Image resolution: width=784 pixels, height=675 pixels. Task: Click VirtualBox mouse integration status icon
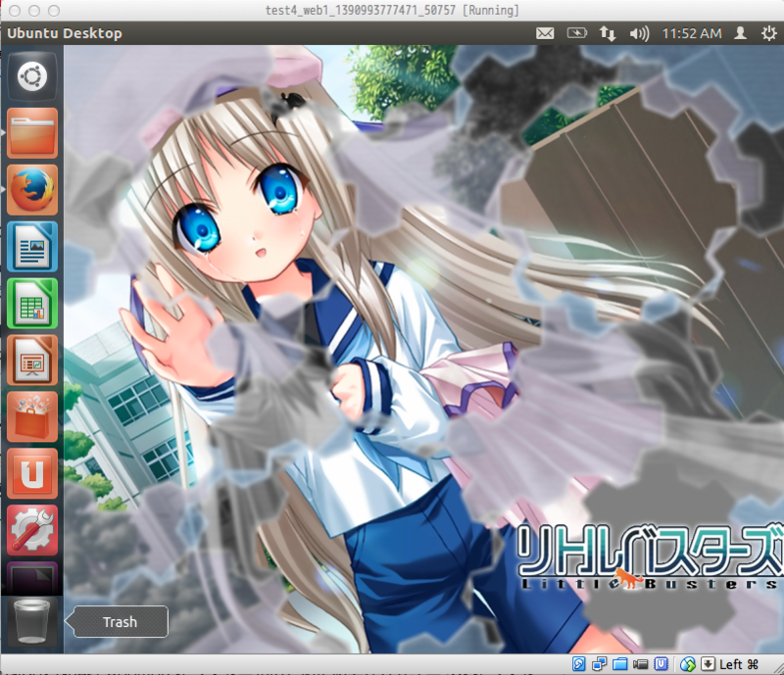pyautogui.click(x=688, y=664)
